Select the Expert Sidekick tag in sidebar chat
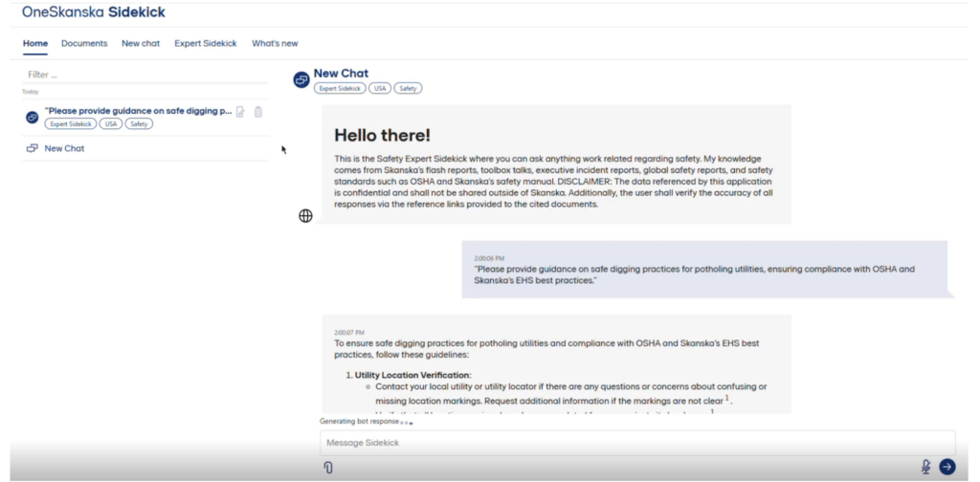The width and height of the screenshot is (980, 482). (71, 123)
